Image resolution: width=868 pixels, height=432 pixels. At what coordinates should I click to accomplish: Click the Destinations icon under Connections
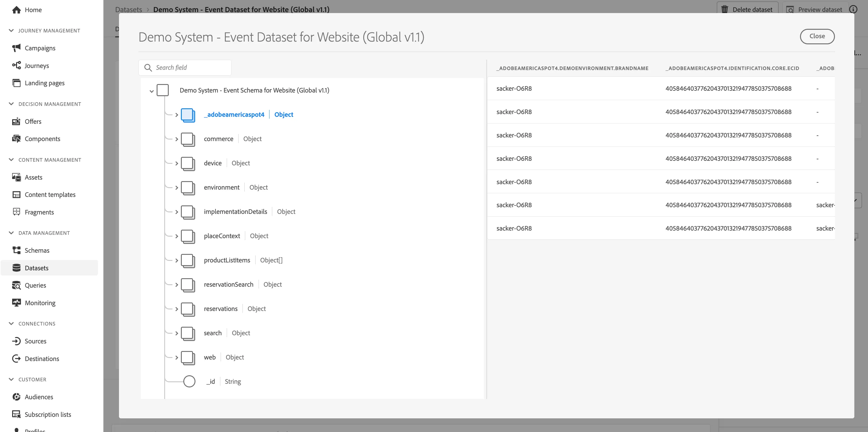pyautogui.click(x=16, y=359)
